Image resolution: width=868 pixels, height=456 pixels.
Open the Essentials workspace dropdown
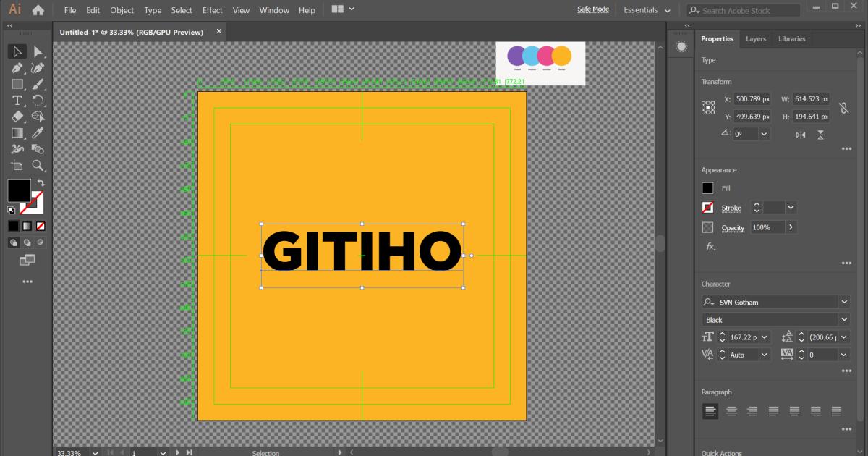(647, 10)
